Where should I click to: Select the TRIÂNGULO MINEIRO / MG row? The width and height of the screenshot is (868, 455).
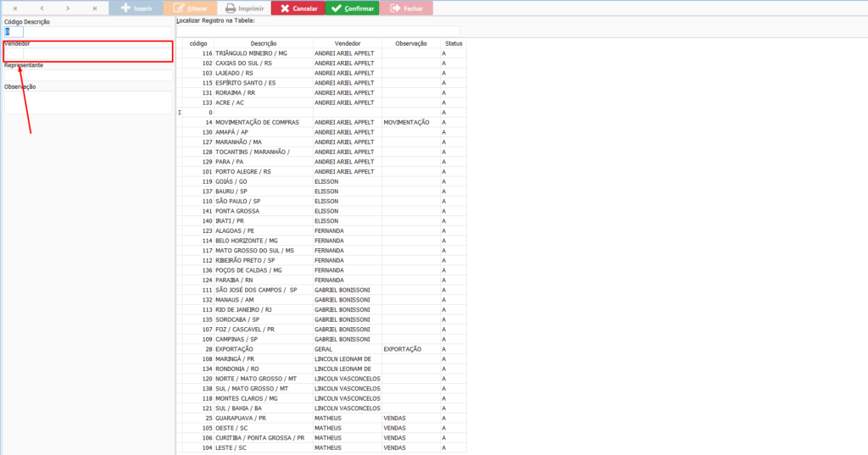[264, 53]
